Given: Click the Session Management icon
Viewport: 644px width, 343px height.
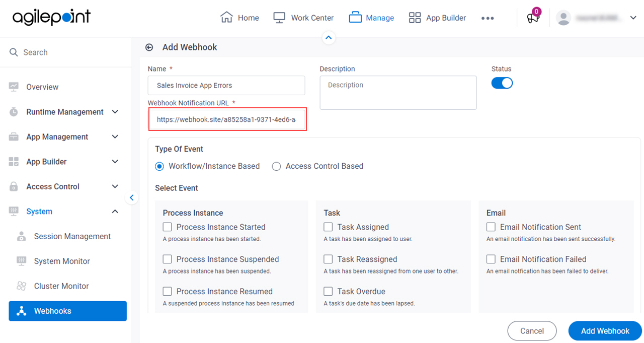Looking at the screenshot, I should click(x=21, y=236).
